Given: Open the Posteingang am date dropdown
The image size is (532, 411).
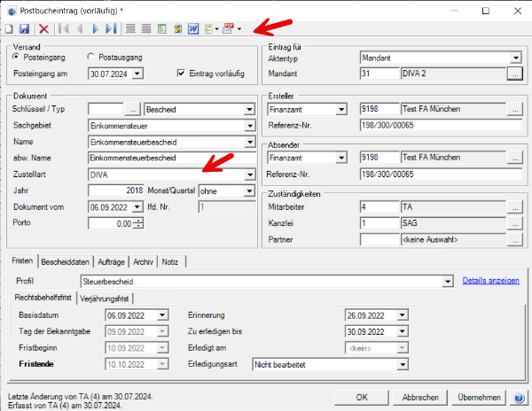Looking at the screenshot, I should click(x=137, y=74).
